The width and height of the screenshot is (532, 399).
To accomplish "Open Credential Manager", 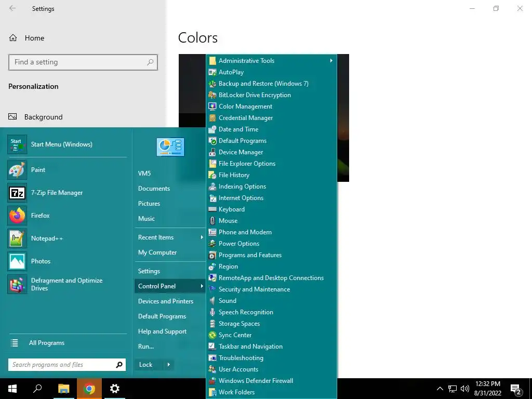I will 271,118.
